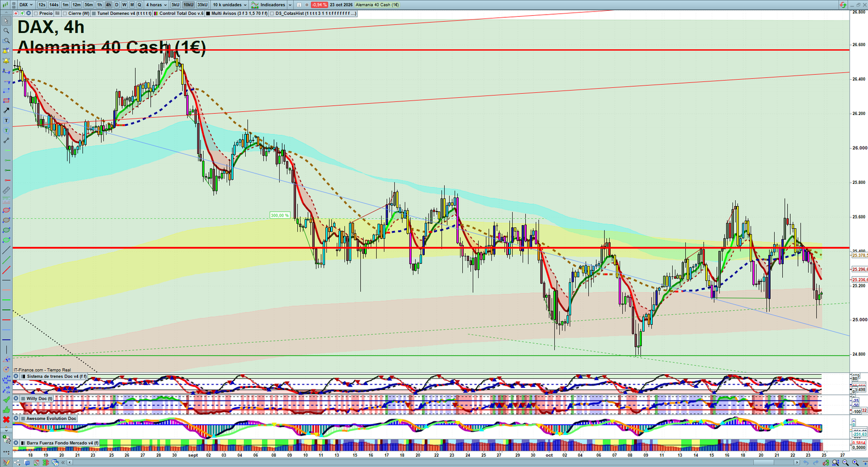Select the red ellipse drawing tool
This screenshot has width=868, height=467.
(6, 209)
